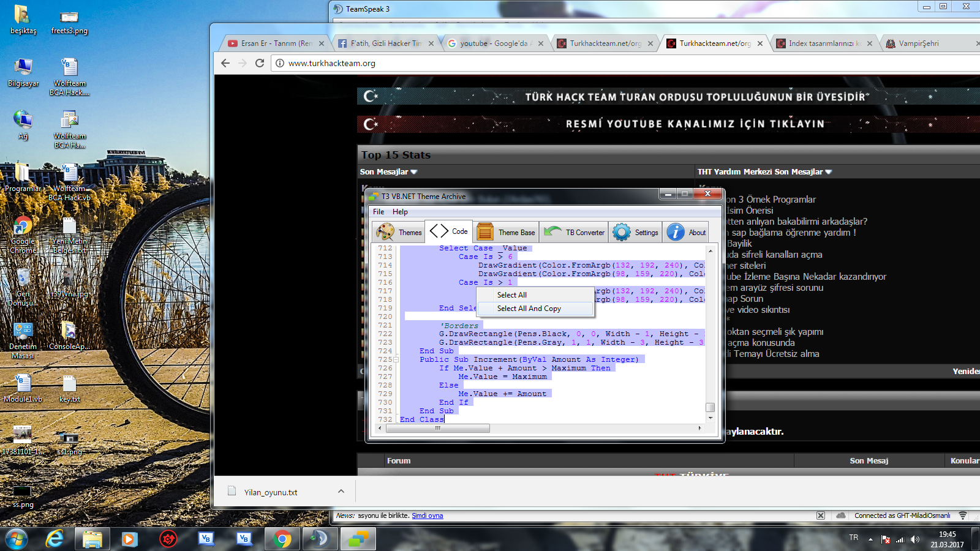Expand THT Yardım Merkezi Son Mesajlar dropdown
Viewport: 980px width, 551px height.
pos(829,172)
